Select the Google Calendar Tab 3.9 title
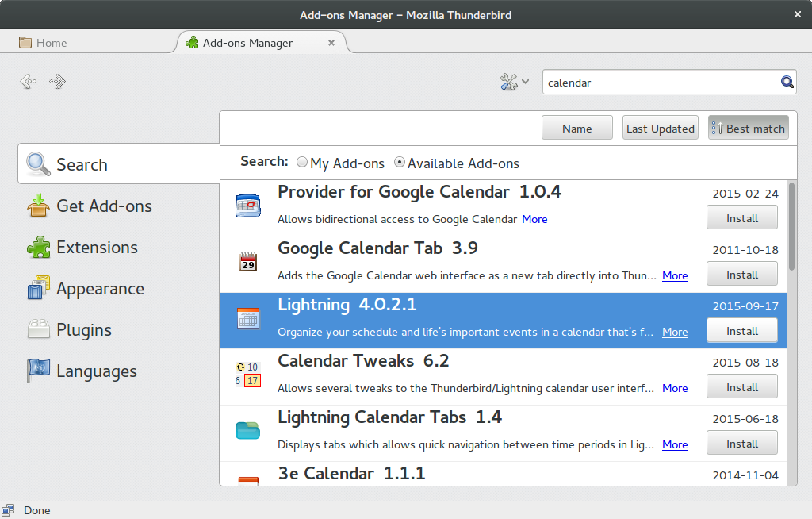Image resolution: width=812 pixels, height=519 pixels. click(377, 248)
